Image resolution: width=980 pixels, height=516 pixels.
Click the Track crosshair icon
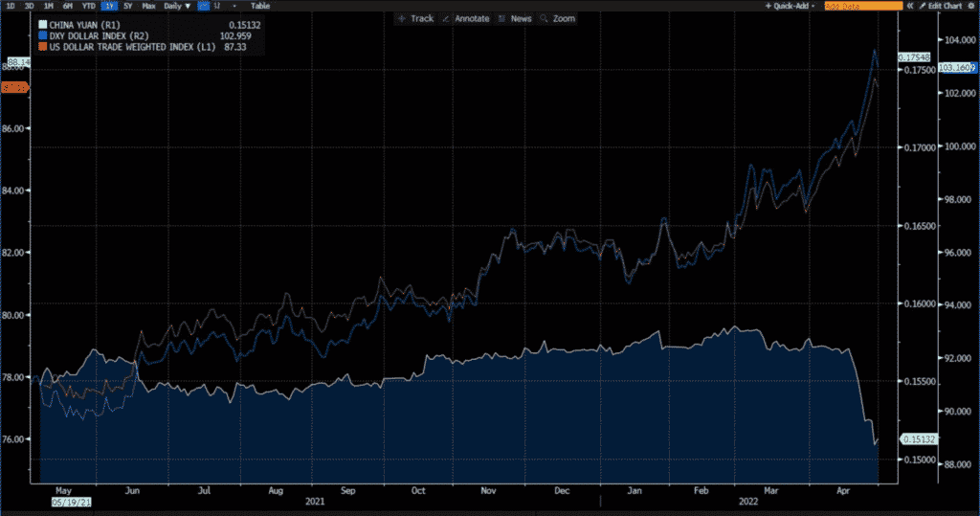(x=402, y=19)
